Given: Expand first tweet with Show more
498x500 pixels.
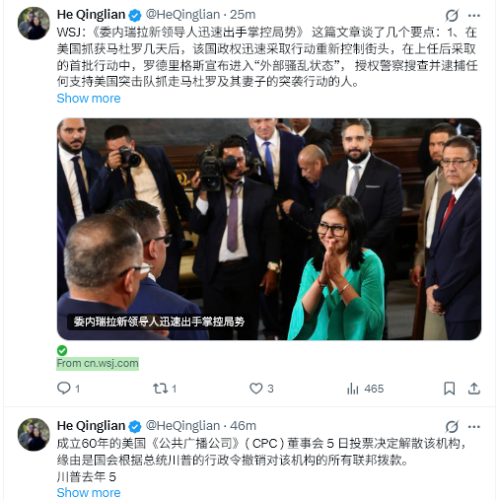Looking at the screenshot, I should (x=89, y=98).
